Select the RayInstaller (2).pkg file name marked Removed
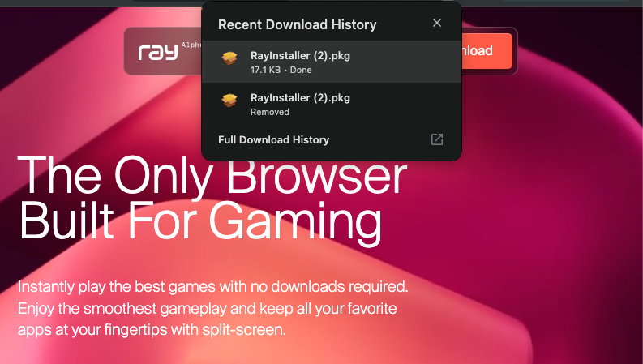This screenshot has height=364, width=643. click(300, 98)
